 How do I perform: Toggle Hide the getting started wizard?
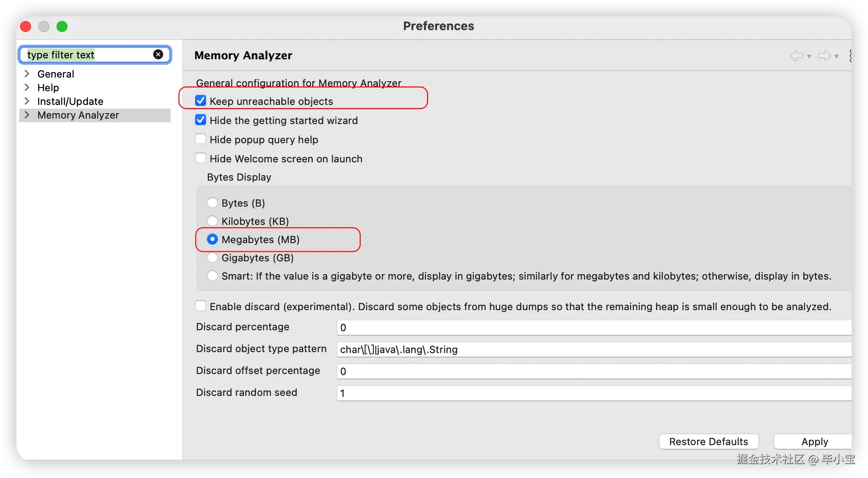[x=201, y=120]
